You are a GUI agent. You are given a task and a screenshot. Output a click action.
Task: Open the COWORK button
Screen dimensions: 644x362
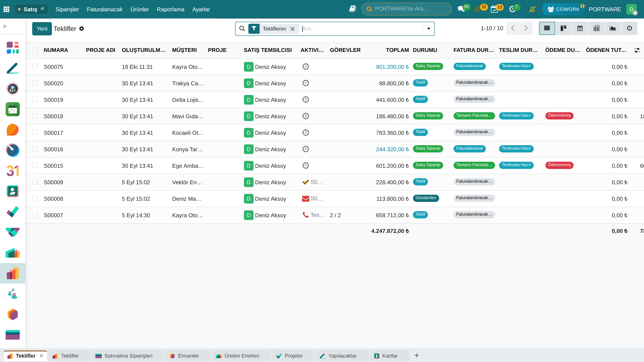pos(563,9)
